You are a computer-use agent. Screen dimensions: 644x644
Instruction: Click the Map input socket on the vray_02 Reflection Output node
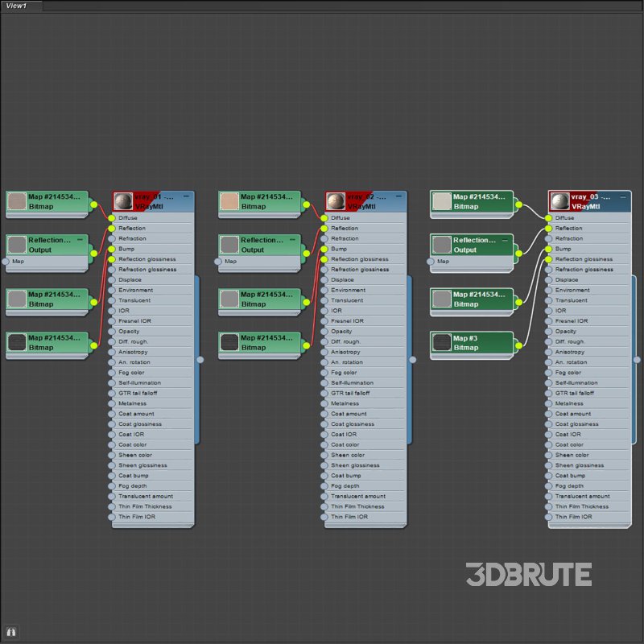218,261
